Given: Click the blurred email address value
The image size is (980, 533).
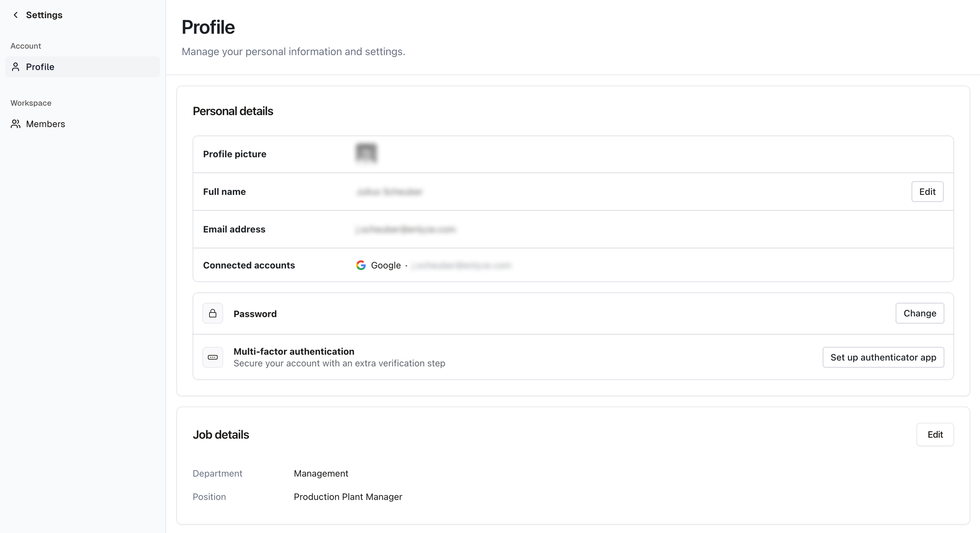Looking at the screenshot, I should click(406, 229).
